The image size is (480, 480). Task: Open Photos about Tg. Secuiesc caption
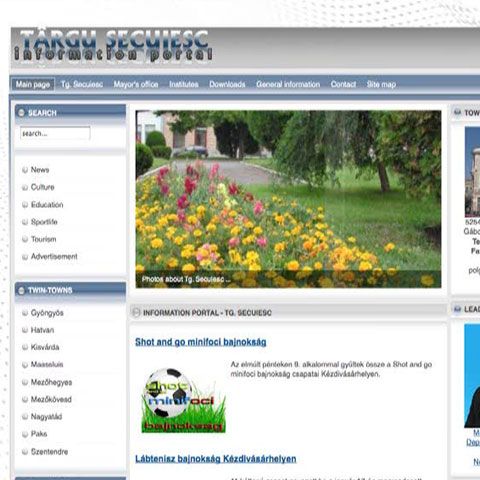coord(186,279)
